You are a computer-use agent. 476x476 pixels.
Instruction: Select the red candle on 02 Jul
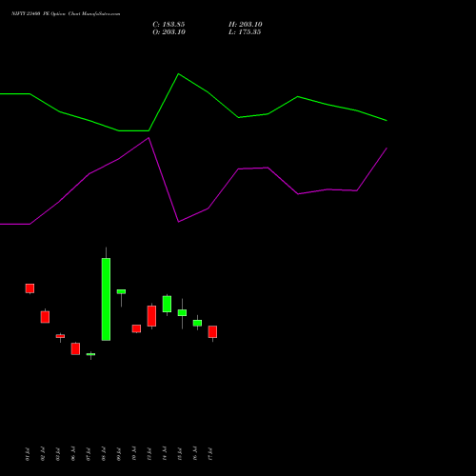[x=45, y=317]
